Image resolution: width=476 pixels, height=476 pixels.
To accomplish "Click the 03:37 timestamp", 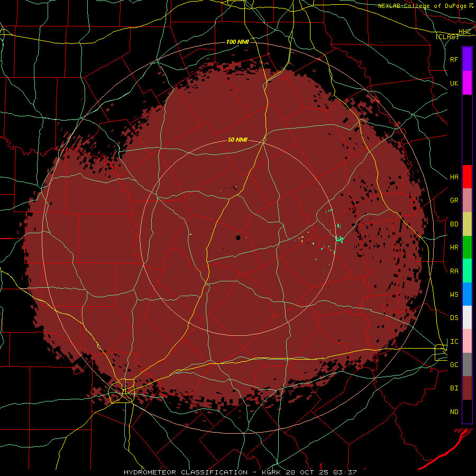I will (344, 472).
